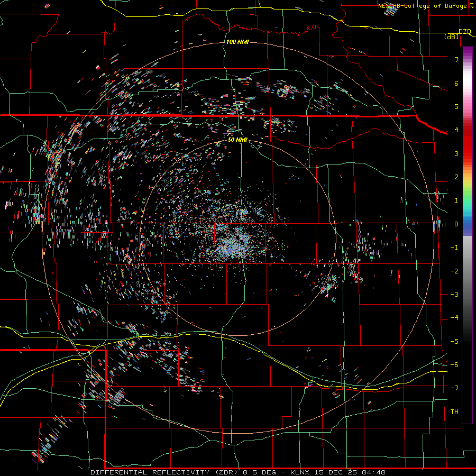Click the -6 value on the color scale
The image size is (476, 476).
[454, 365]
